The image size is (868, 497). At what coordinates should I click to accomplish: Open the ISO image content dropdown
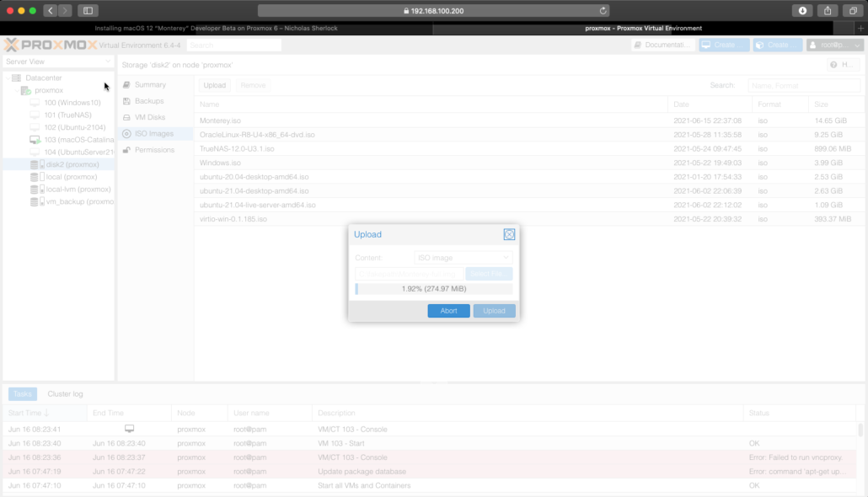(463, 258)
